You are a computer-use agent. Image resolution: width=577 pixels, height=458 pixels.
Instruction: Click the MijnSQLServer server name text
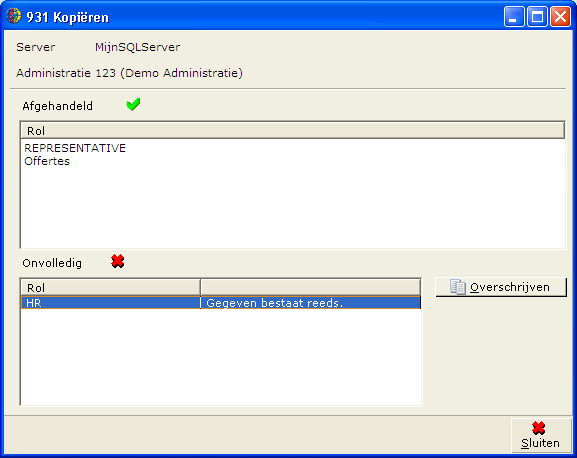point(138,47)
